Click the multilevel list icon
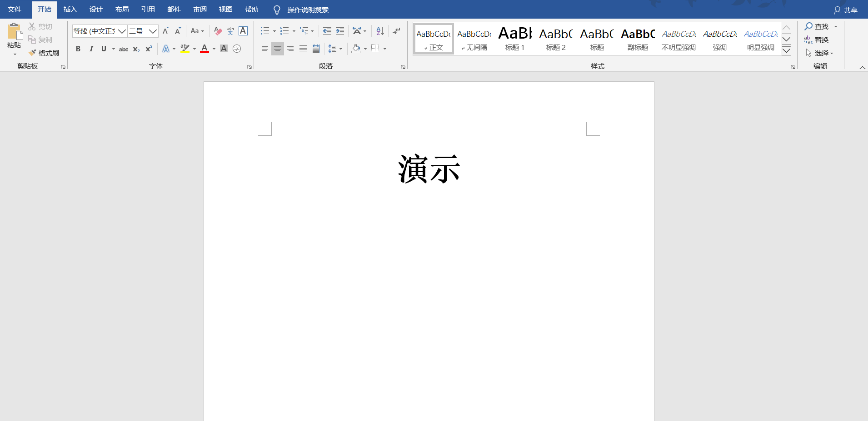The image size is (868, 421). tap(304, 31)
